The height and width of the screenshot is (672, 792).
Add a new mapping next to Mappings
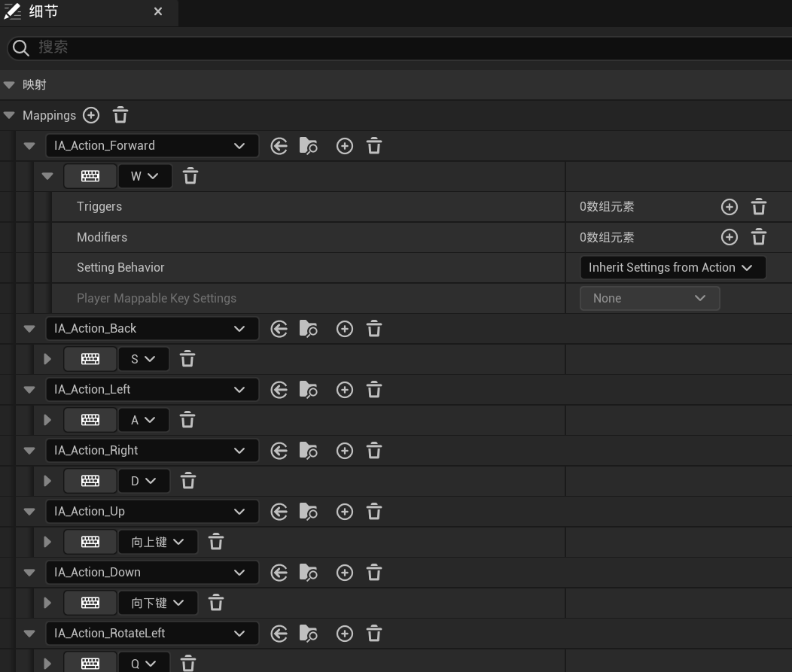click(x=91, y=115)
